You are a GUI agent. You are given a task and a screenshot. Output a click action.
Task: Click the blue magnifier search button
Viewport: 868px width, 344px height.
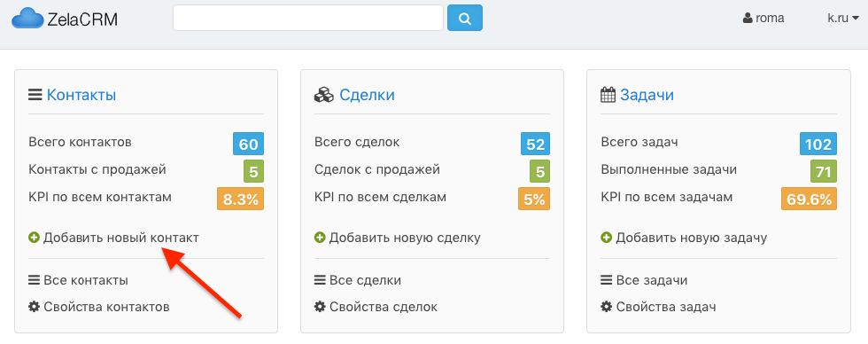pos(465,19)
